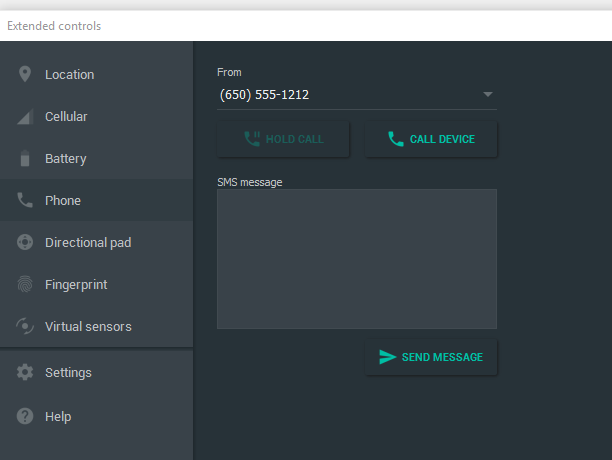Open the Location tab
612x460 pixels.
coord(96,74)
